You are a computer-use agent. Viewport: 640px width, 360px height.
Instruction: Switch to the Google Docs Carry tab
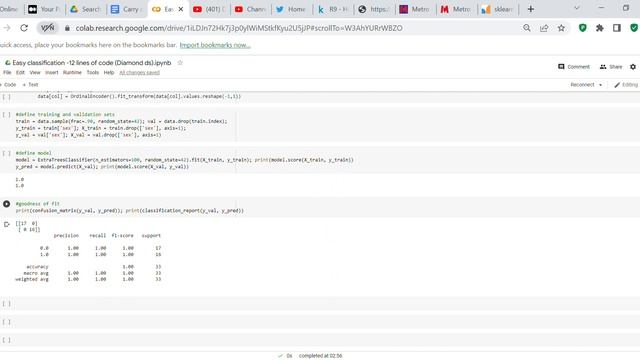pyautogui.click(x=127, y=9)
